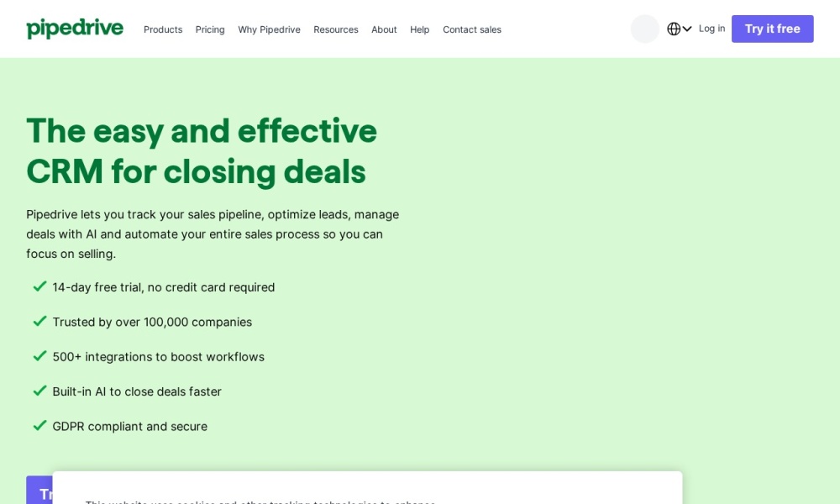This screenshot has height=504, width=840.
Task: Click checkmark beside Built-in AI
Action: click(x=39, y=391)
